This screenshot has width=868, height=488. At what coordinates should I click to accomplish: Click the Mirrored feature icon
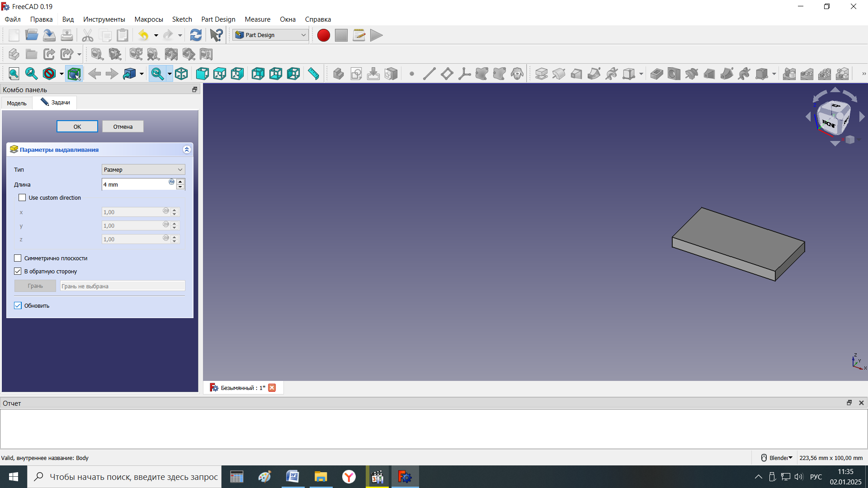tap(789, 74)
